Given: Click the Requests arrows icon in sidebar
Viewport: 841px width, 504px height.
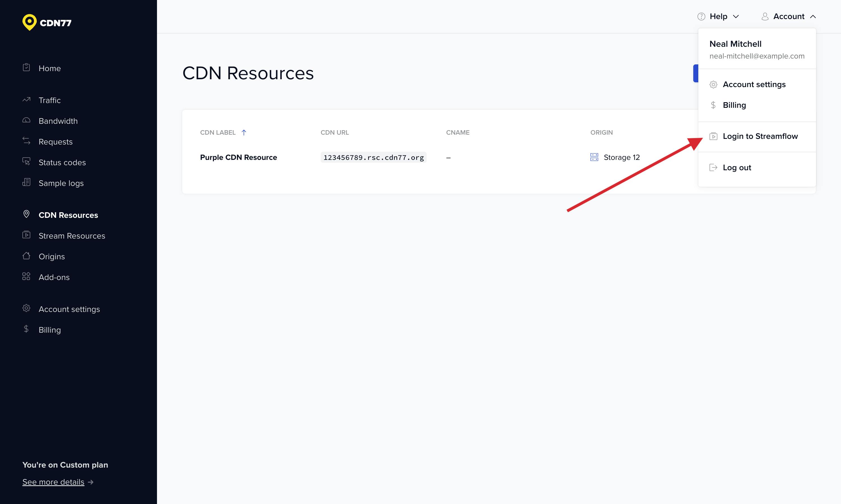Looking at the screenshot, I should [x=27, y=141].
